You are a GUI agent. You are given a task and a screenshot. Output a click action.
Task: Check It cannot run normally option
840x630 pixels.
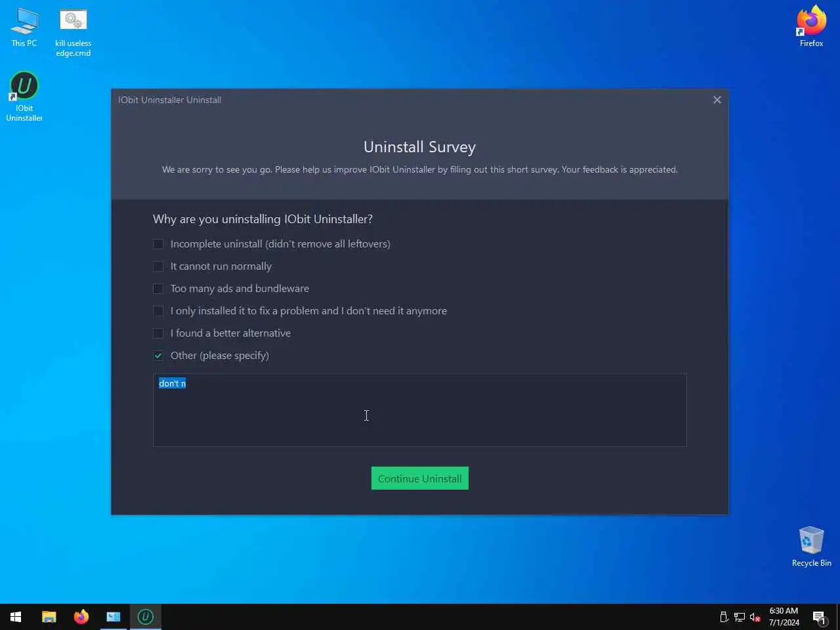158,266
